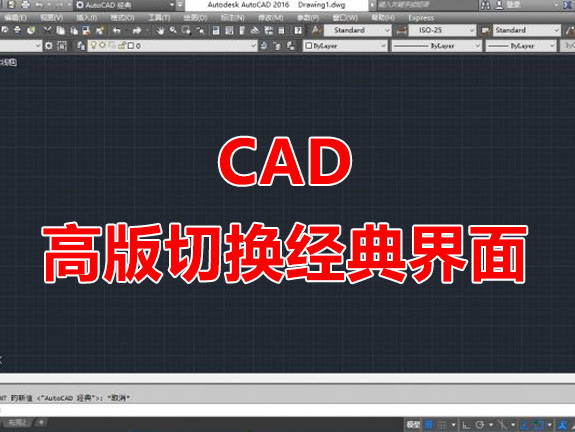Open the Standard text style dropdown
Viewport: 575px width, 432px height.
pos(358,30)
